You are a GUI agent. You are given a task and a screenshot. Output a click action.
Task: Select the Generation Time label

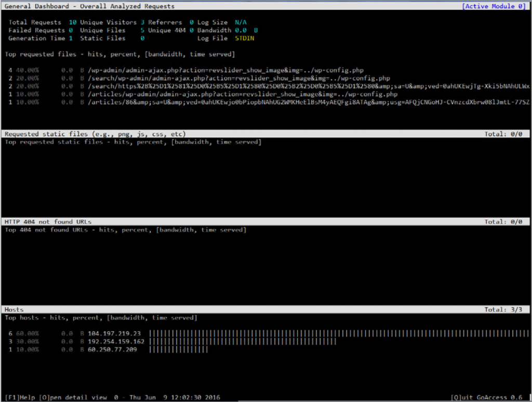[37, 38]
